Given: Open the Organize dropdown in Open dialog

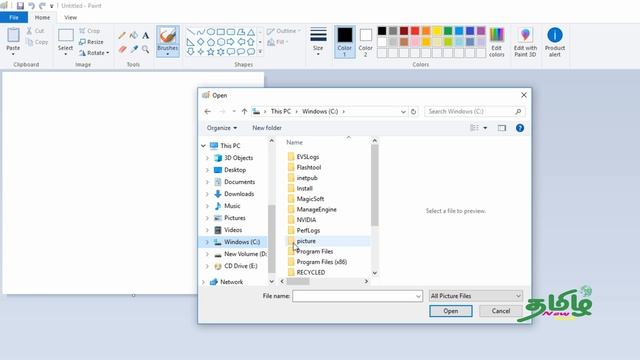Looking at the screenshot, I should point(222,128).
